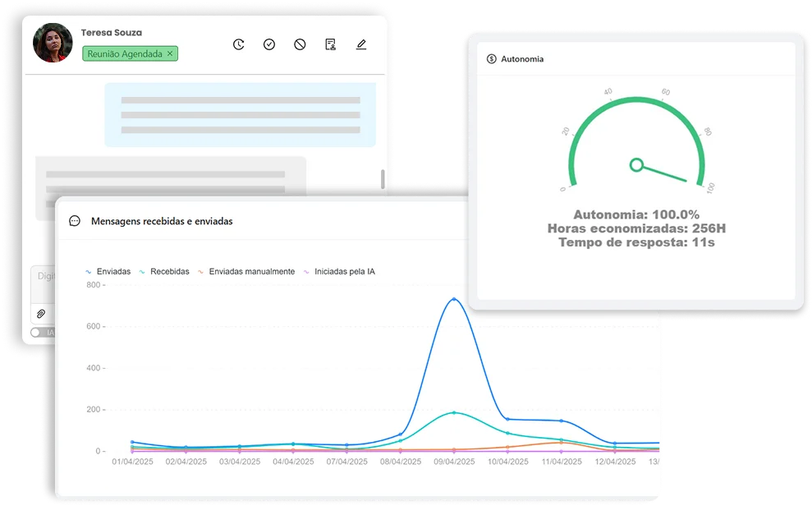Click the chat conversation scrollbar

(382, 179)
